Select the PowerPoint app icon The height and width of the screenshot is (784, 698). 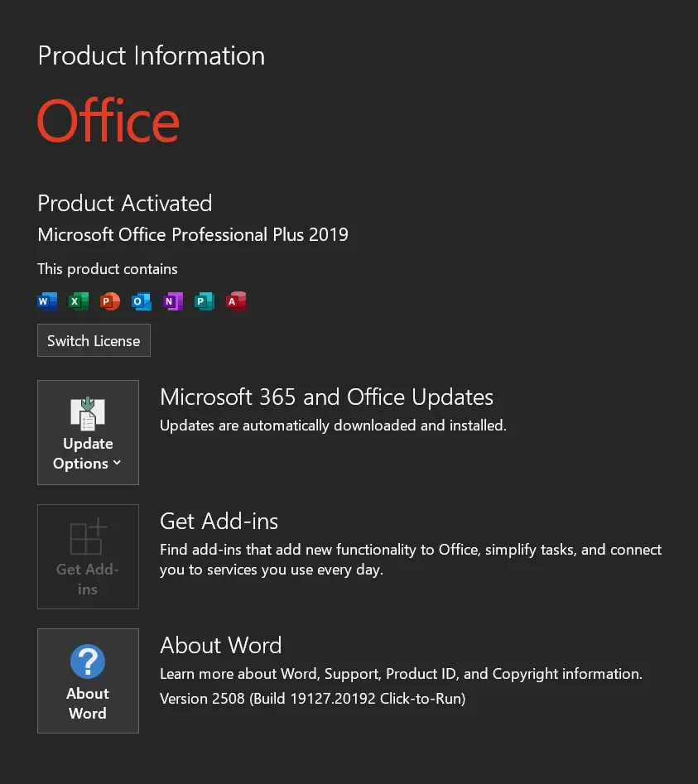tap(110, 301)
